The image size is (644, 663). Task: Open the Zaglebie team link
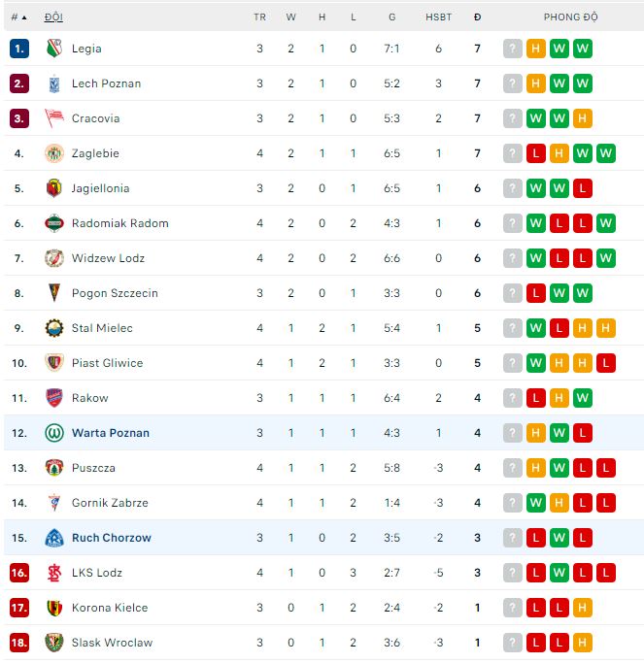tap(95, 153)
